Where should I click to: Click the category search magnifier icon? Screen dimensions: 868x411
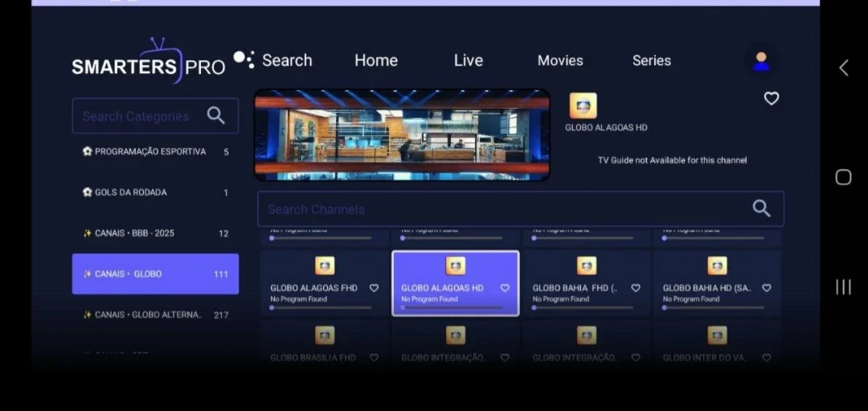[x=216, y=115]
